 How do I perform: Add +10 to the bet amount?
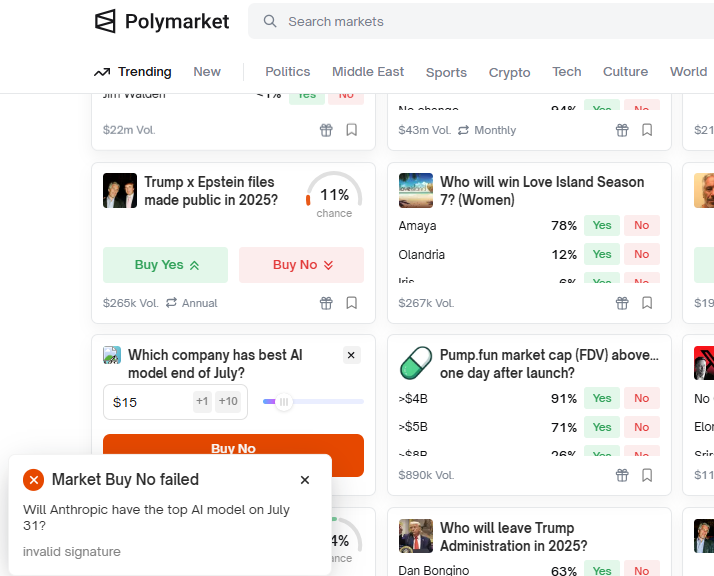pos(228,402)
